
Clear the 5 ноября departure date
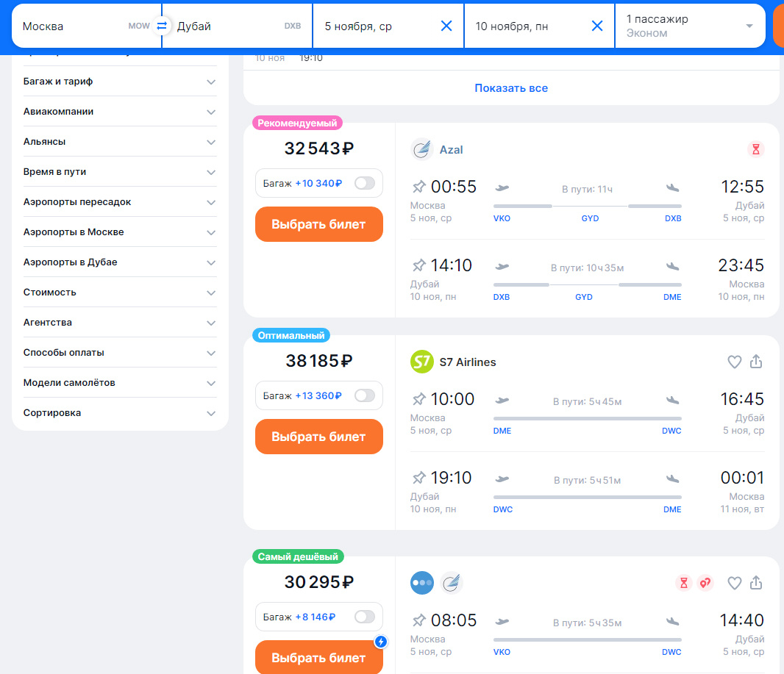point(446,26)
